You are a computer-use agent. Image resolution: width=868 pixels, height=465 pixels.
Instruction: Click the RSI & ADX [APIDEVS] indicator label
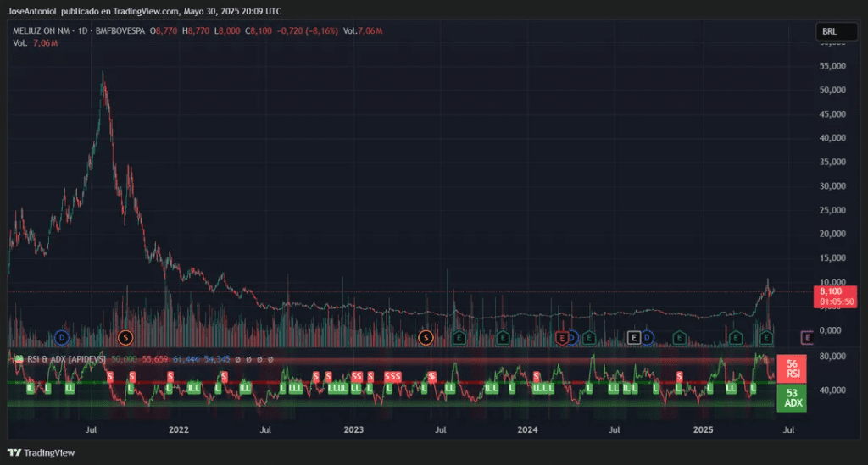click(67, 359)
